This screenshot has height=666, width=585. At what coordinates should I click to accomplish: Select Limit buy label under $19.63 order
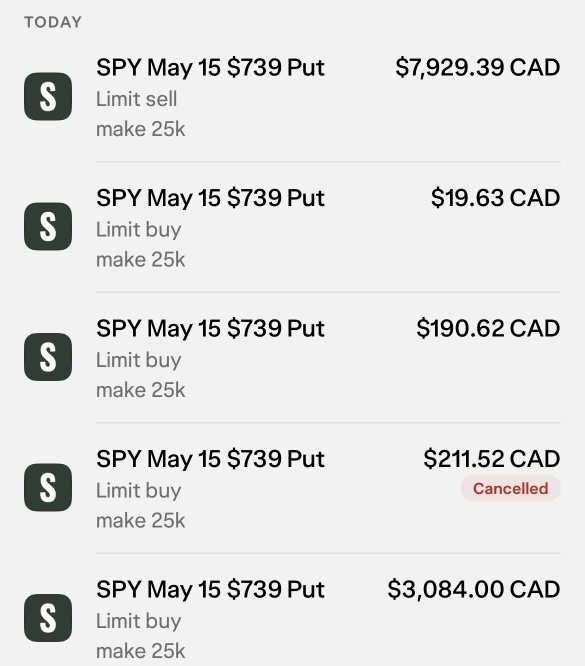tap(138, 230)
